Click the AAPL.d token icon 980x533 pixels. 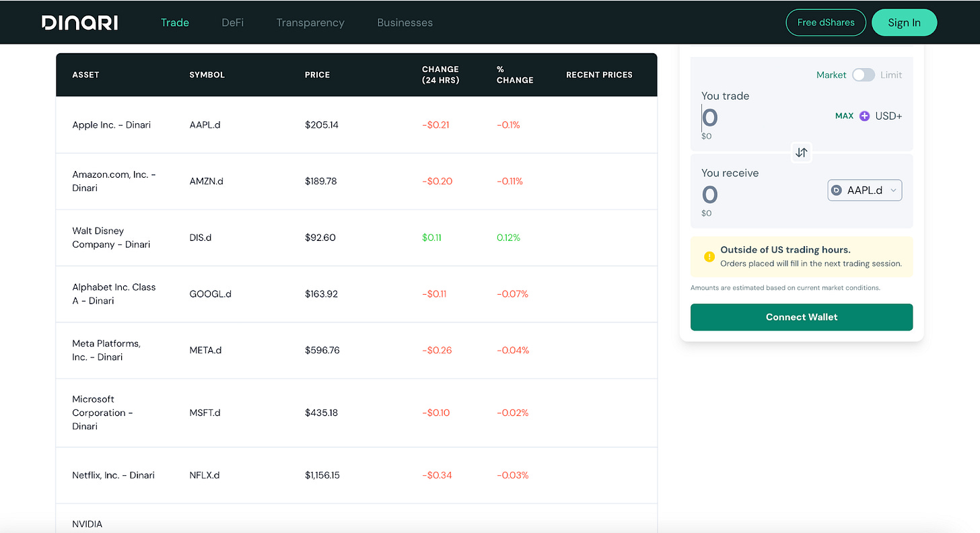837,190
